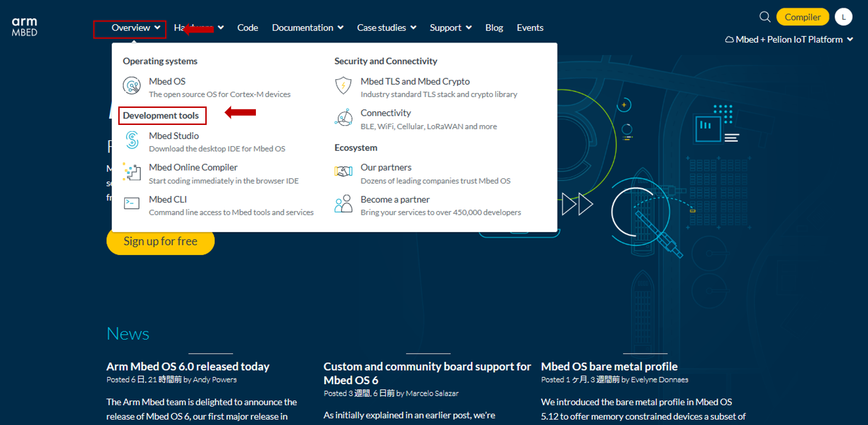
Task: Click the Sign up for free button
Action: pos(160,241)
